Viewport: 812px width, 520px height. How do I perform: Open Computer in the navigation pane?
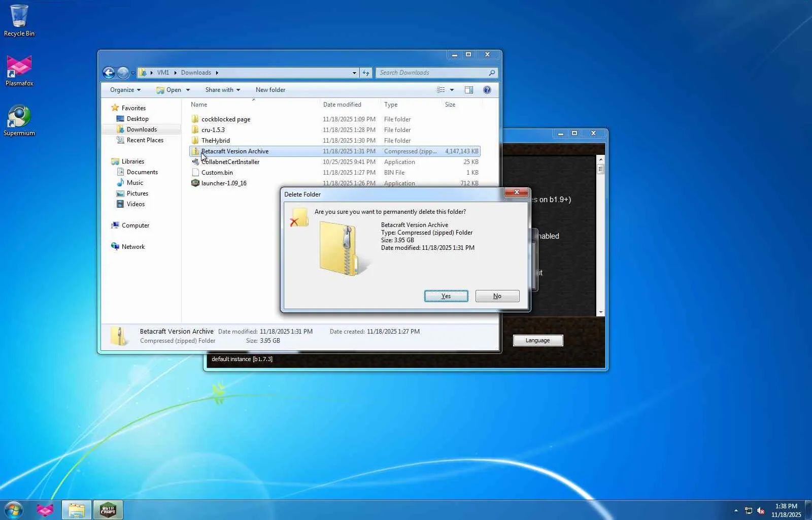[136, 225]
